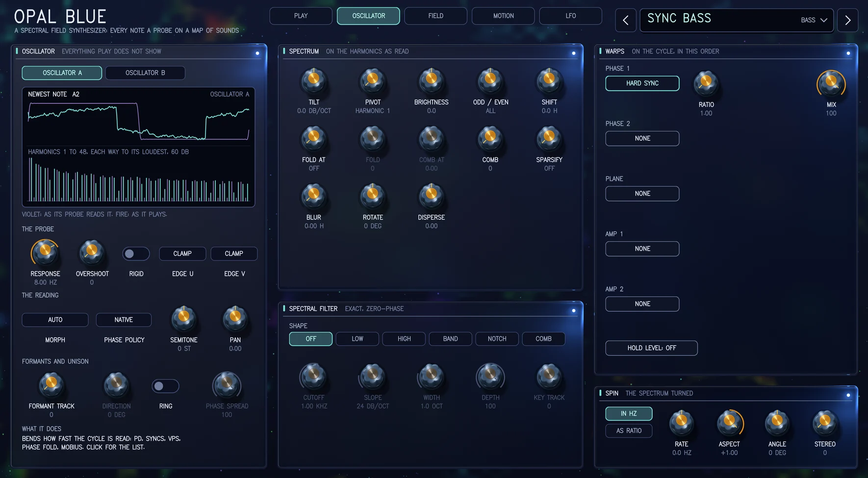This screenshot has height=478, width=868.
Task: Click the Spectral Filter panel corner dot
Action: (573, 310)
